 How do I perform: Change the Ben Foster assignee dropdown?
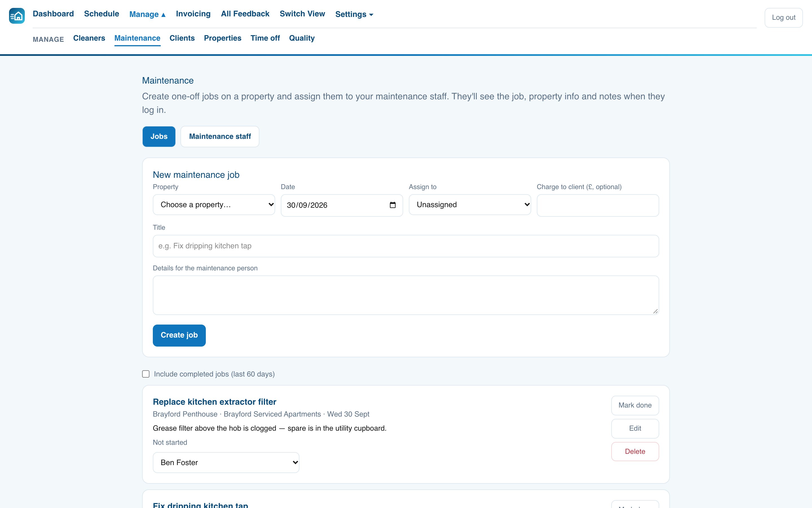(226, 462)
